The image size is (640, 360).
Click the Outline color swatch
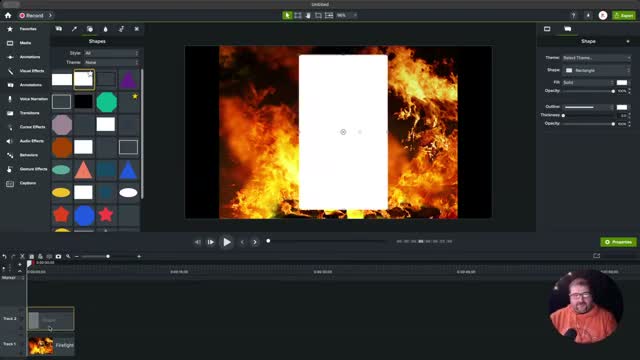click(622, 107)
